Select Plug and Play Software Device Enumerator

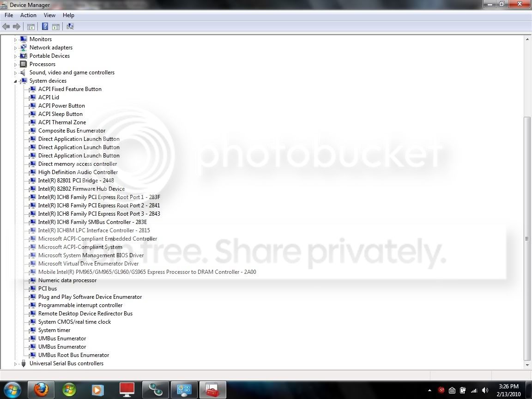tap(90, 297)
